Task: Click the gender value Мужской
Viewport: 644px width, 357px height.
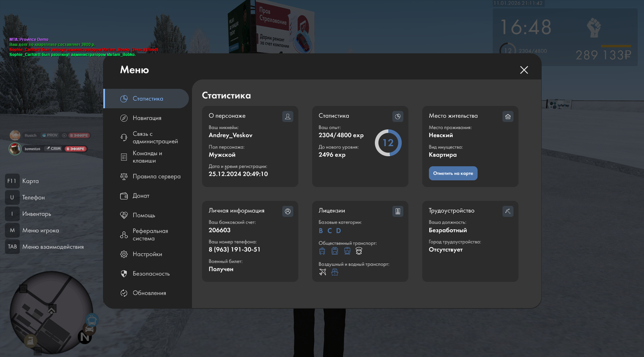Action: pyautogui.click(x=222, y=155)
